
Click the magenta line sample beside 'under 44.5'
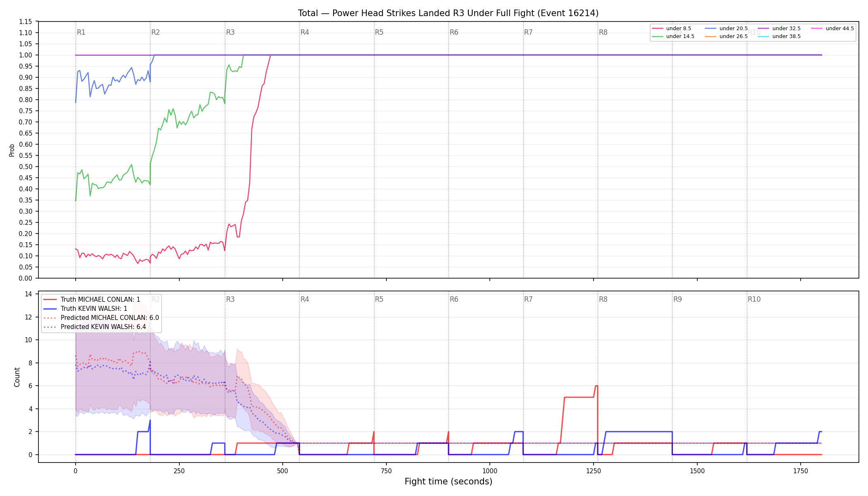pyautogui.click(x=817, y=29)
